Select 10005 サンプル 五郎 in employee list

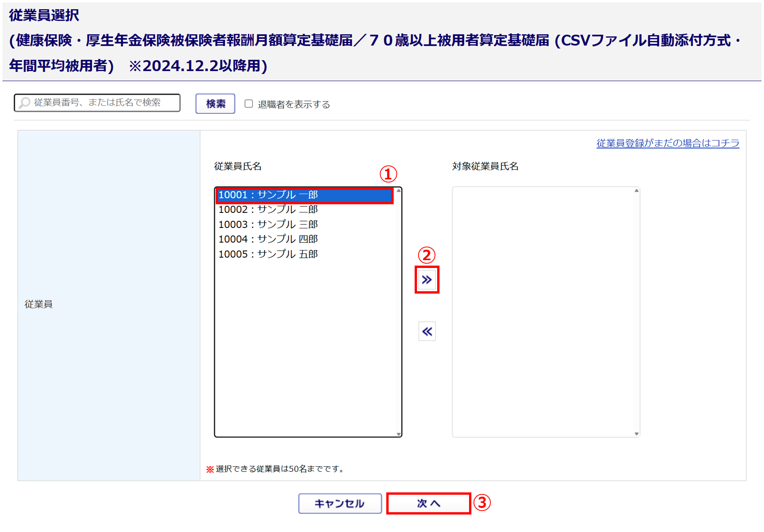pyautogui.click(x=268, y=254)
